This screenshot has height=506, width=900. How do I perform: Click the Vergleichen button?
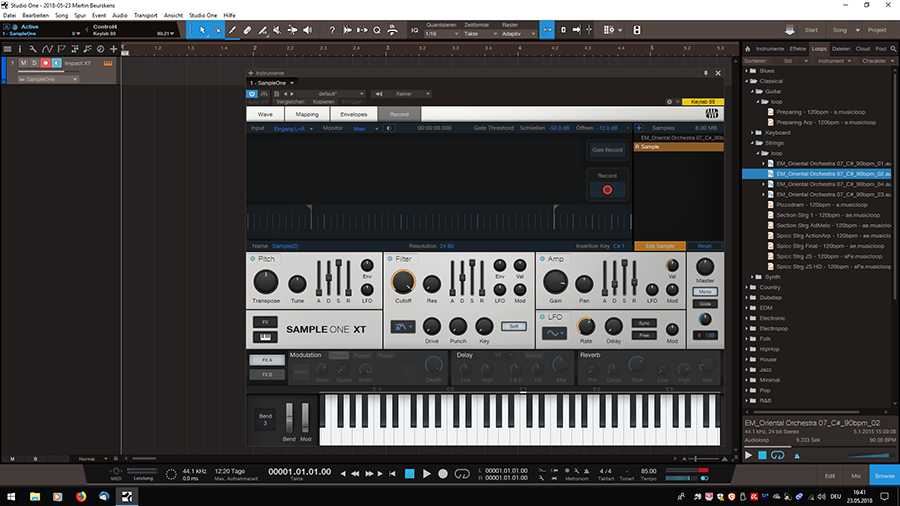pyautogui.click(x=290, y=102)
